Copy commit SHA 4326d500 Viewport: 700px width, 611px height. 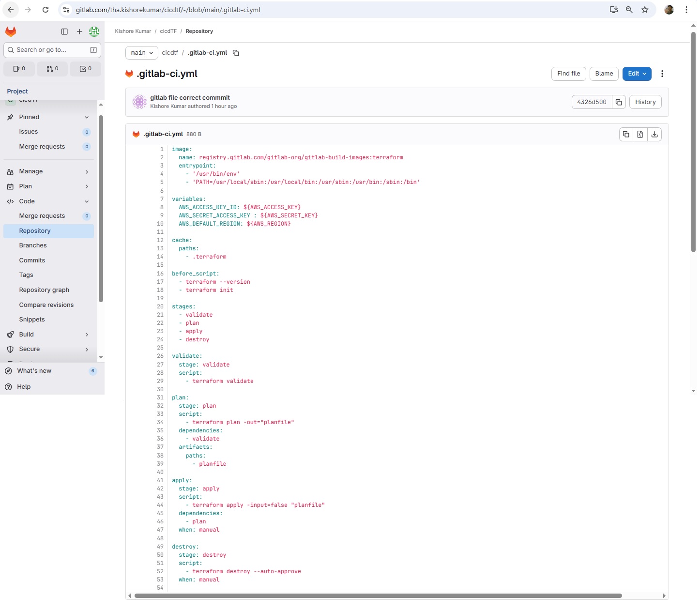pyautogui.click(x=619, y=102)
